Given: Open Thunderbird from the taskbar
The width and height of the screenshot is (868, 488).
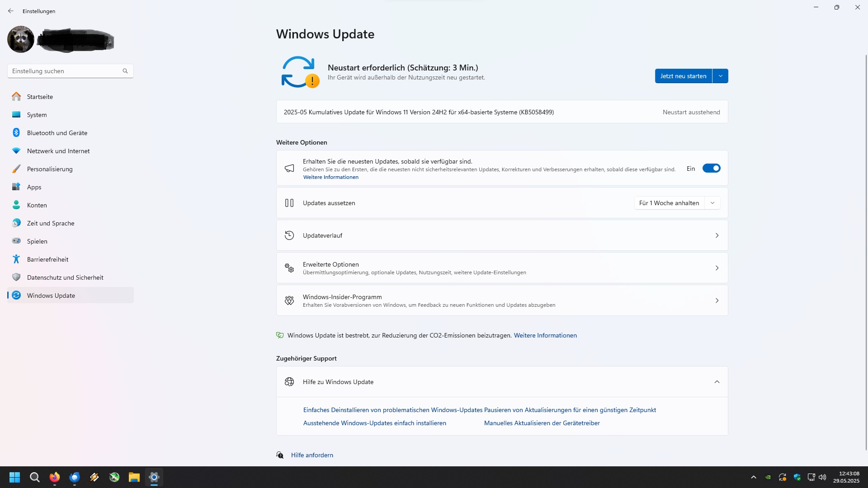Looking at the screenshot, I should (75, 477).
